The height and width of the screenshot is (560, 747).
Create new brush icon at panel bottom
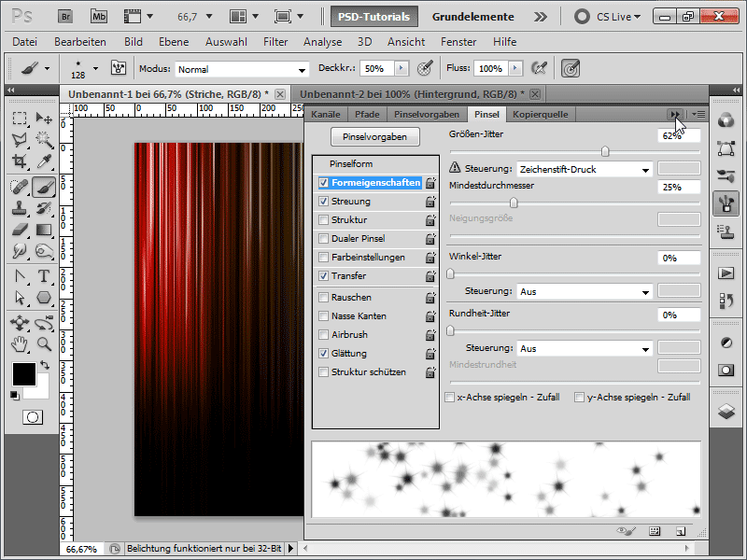click(681, 531)
